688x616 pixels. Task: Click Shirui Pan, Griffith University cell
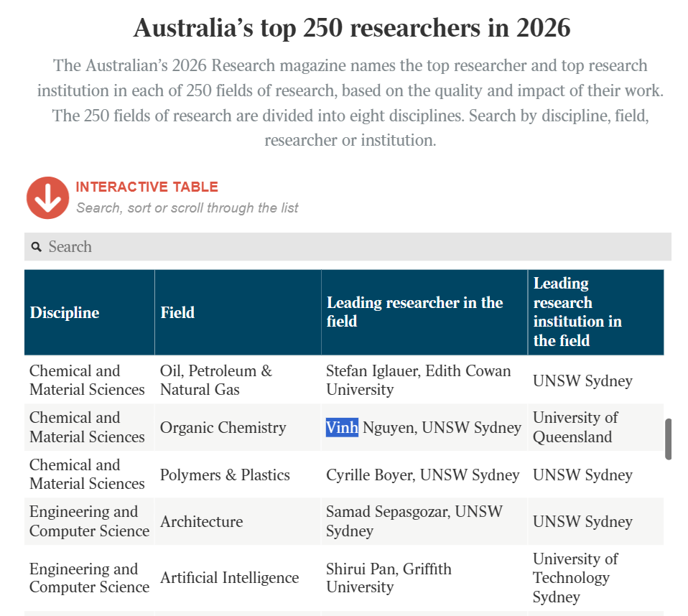(389, 578)
